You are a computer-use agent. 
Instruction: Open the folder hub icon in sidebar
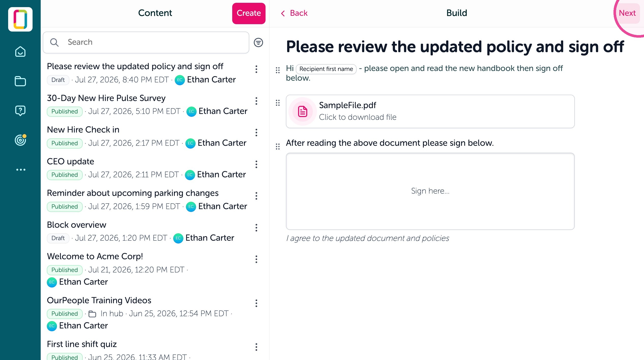(x=20, y=81)
